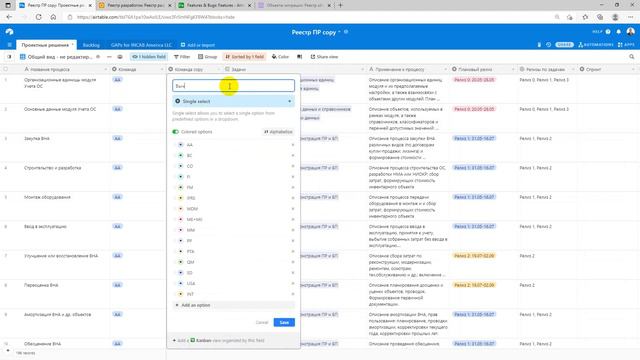Open the Help question mark icon

point(608,32)
